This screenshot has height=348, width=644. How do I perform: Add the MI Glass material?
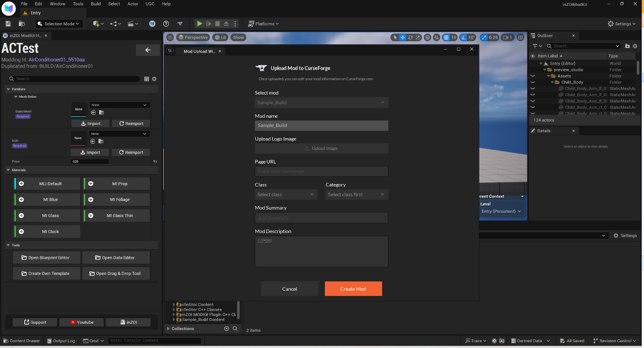21,216
